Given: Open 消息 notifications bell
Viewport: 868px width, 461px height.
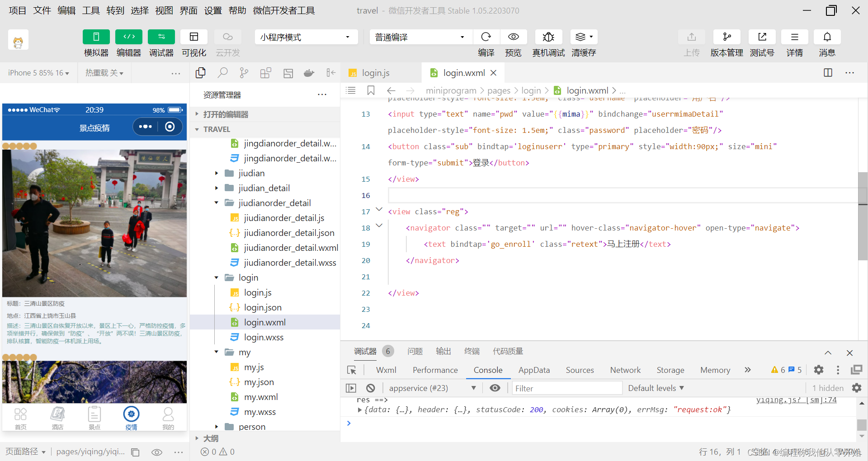Looking at the screenshot, I should pos(827,37).
